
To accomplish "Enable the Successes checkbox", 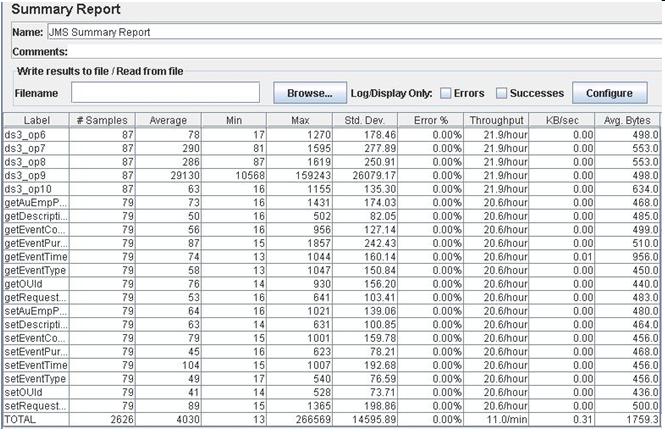I will pyautogui.click(x=502, y=94).
